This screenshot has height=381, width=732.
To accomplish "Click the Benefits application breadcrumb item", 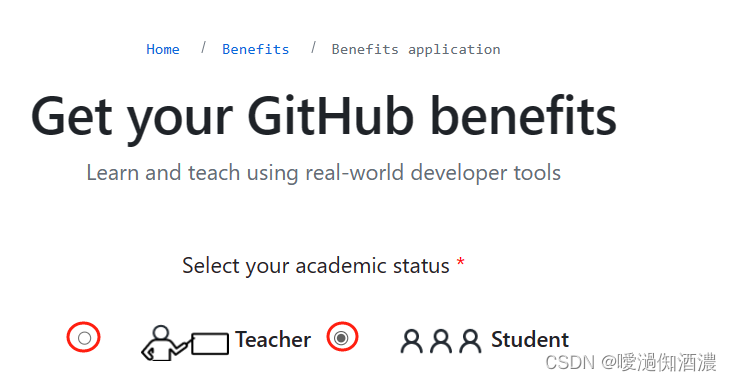I will (415, 49).
